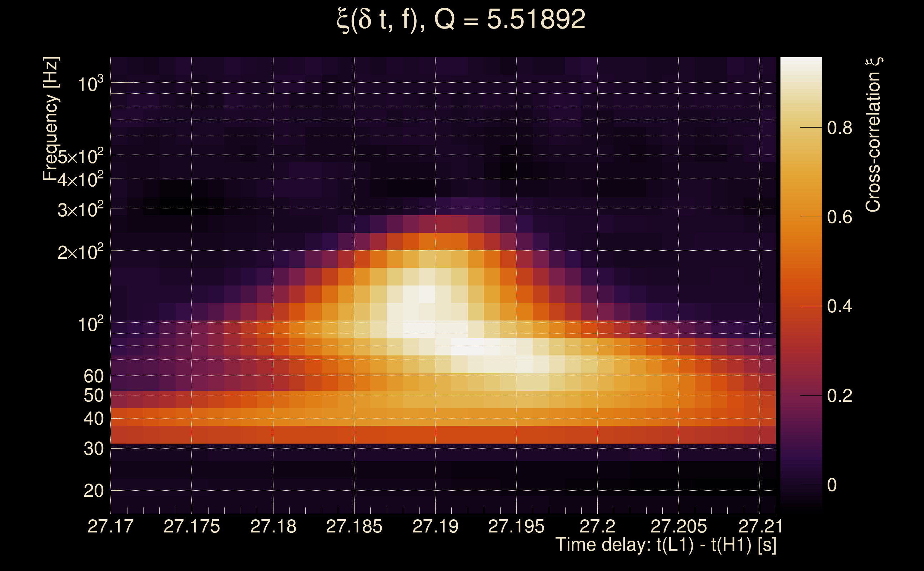The width and height of the screenshot is (924, 571).
Task: Click the time delay t(L1) - t(H1) x-axis label
Action: point(666,545)
